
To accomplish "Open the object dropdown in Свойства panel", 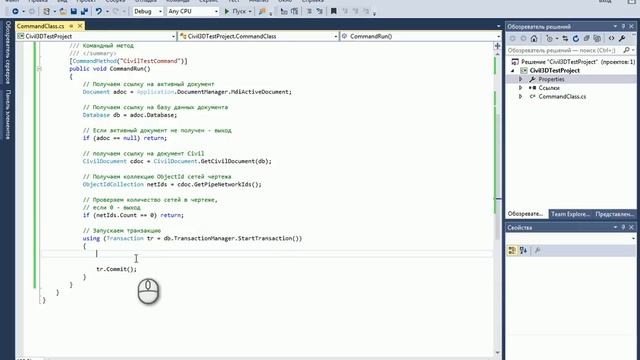I will [633, 238].
